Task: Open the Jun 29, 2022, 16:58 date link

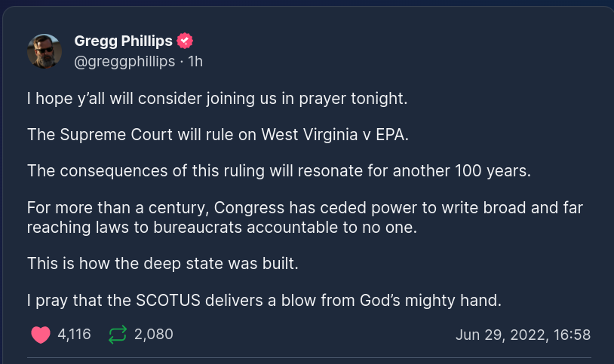Action: coord(523,335)
